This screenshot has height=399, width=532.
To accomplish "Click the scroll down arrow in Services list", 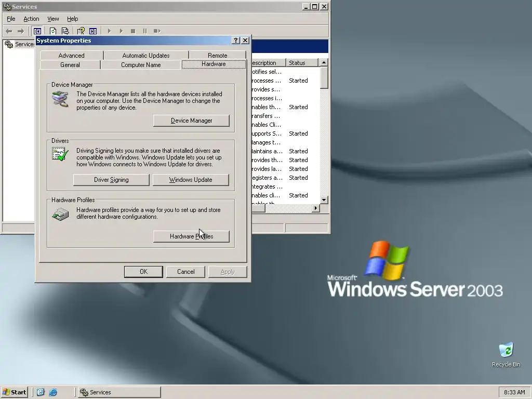I will tap(324, 200).
